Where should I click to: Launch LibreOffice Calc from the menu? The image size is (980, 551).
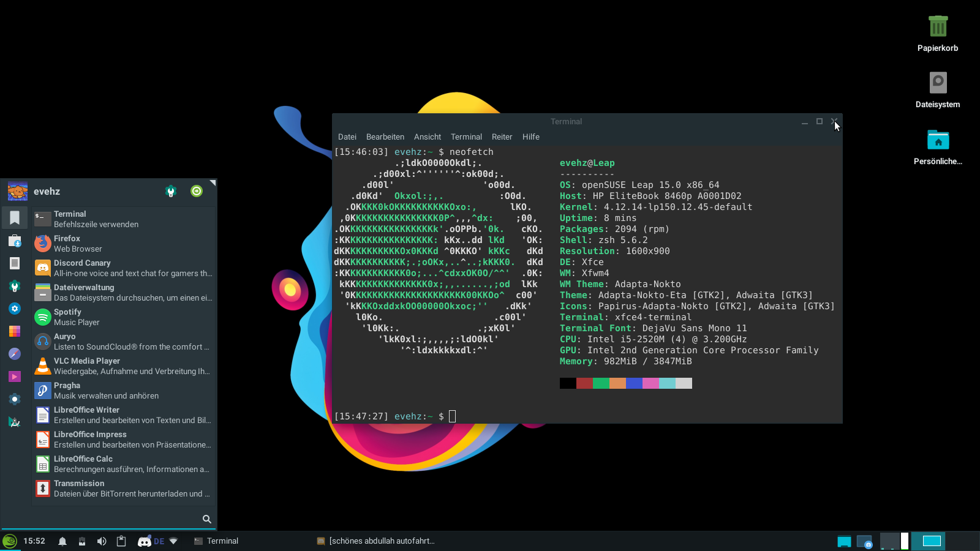pos(124,464)
